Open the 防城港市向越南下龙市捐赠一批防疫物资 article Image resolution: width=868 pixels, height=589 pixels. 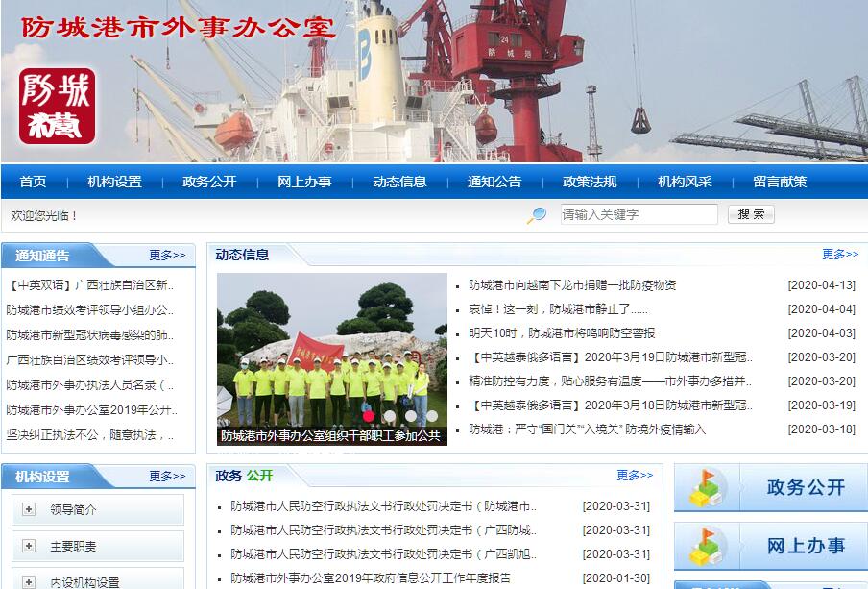(572, 285)
